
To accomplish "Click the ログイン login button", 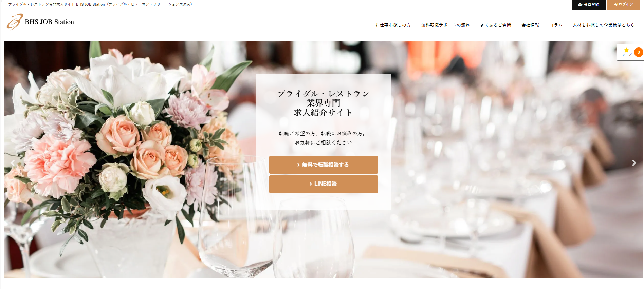I will [624, 5].
